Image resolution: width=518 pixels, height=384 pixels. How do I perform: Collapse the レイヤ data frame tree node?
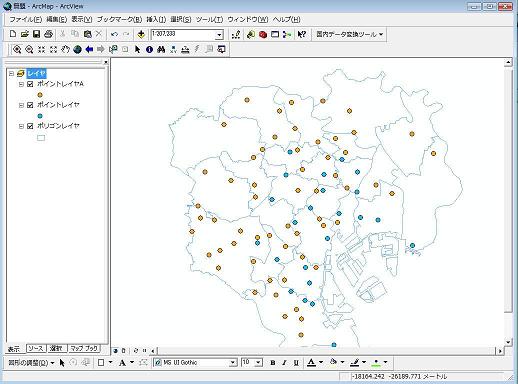[x=11, y=73]
